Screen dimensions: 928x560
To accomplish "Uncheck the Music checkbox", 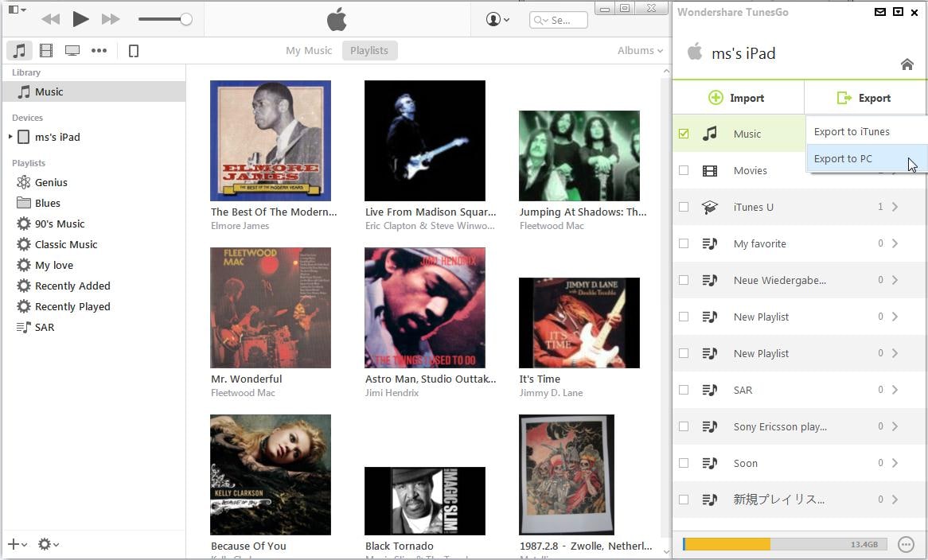I will click(684, 134).
